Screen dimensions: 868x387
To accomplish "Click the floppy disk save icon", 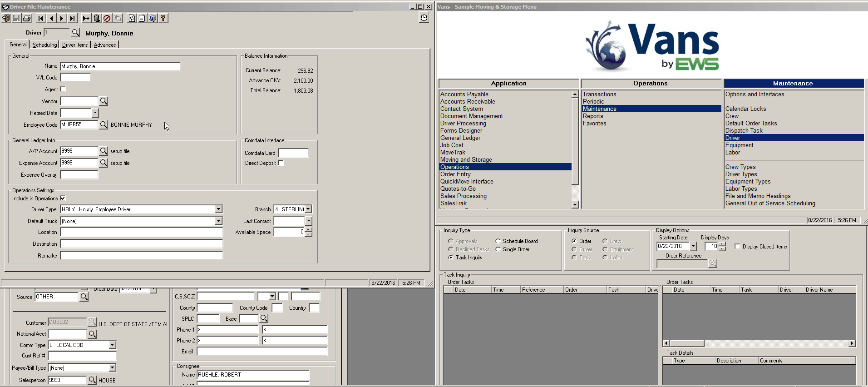I will point(16,18).
